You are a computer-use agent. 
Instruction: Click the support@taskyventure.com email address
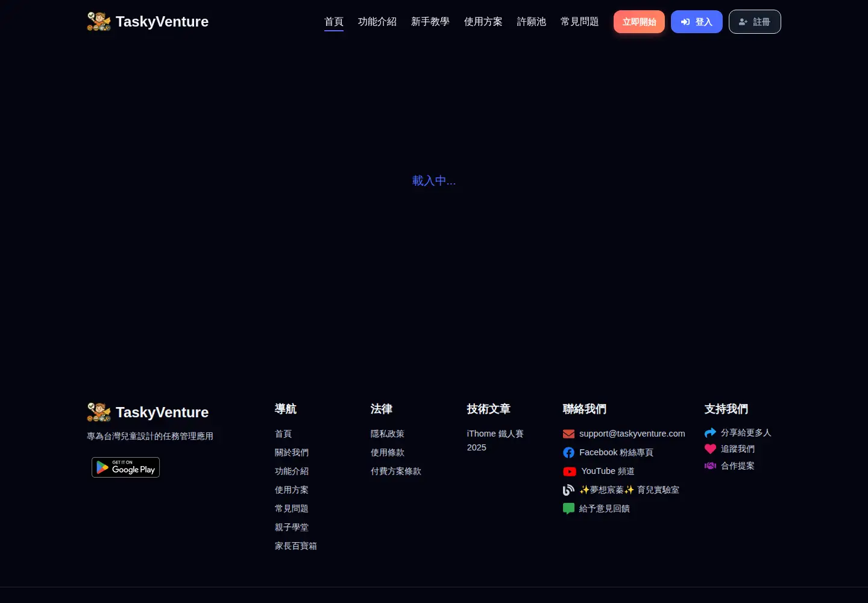[632, 434]
